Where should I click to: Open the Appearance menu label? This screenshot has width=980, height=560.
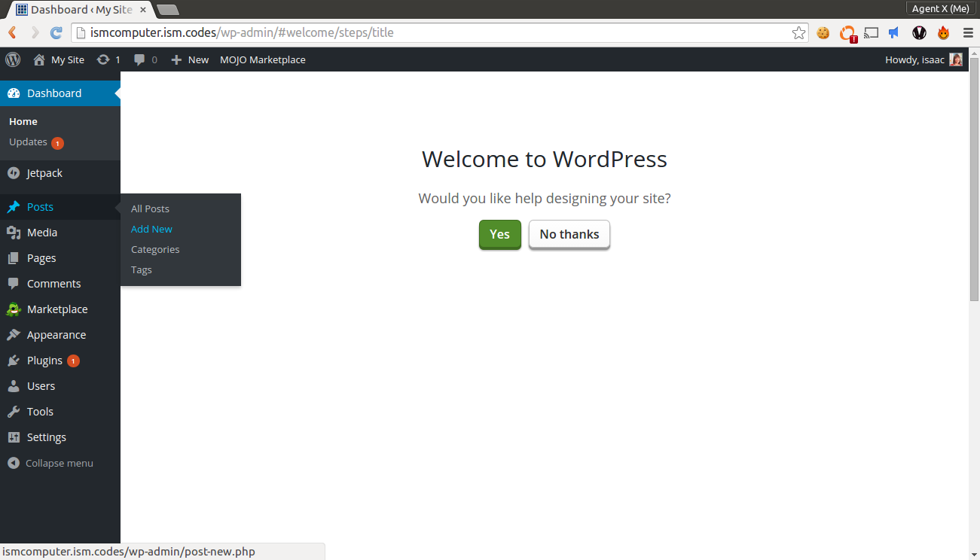click(56, 335)
